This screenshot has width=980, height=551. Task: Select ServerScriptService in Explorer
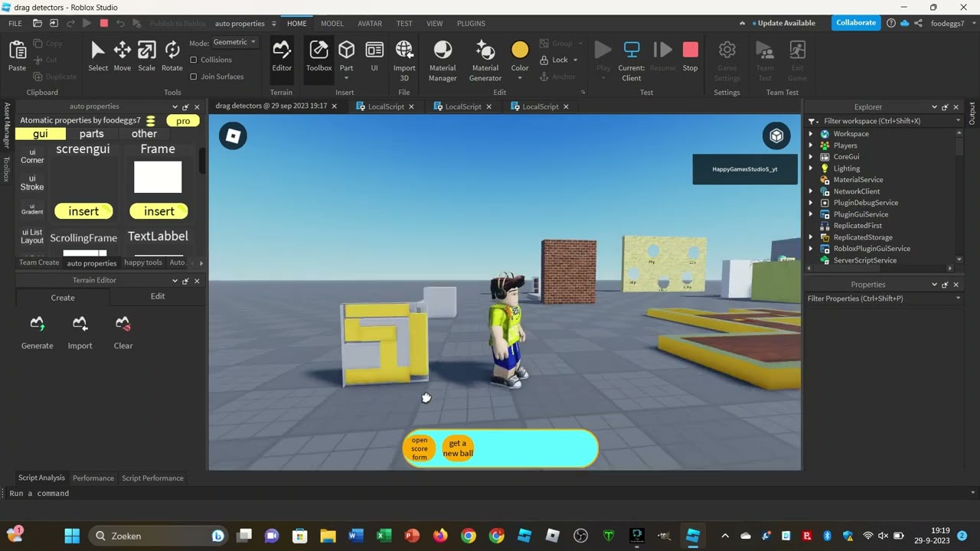tap(864, 260)
